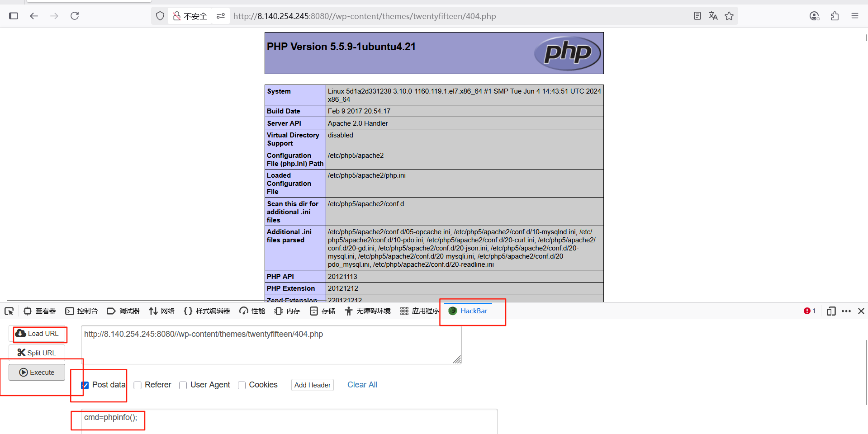868x434 pixels.
Task: Click the post data field with cmd=phpinfo();
Action: pyautogui.click(x=289, y=421)
